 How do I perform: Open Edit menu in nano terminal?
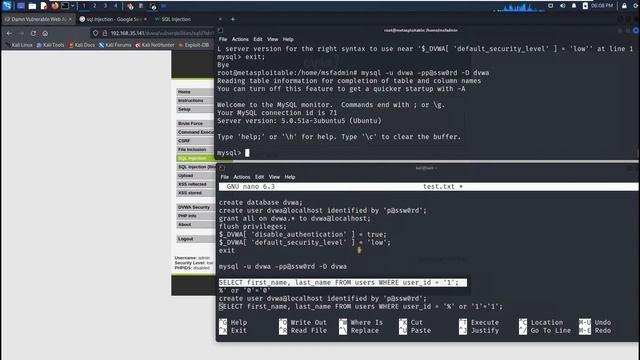click(x=259, y=177)
